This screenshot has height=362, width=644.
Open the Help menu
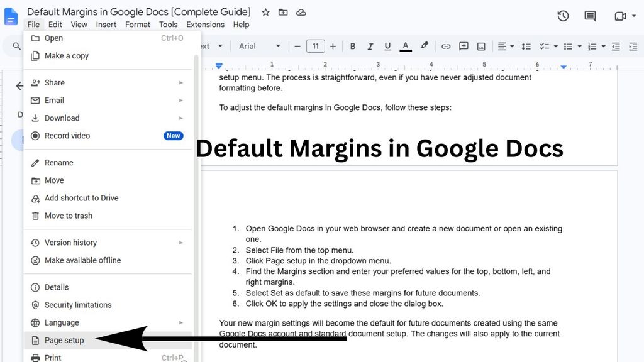[x=241, y=25]
